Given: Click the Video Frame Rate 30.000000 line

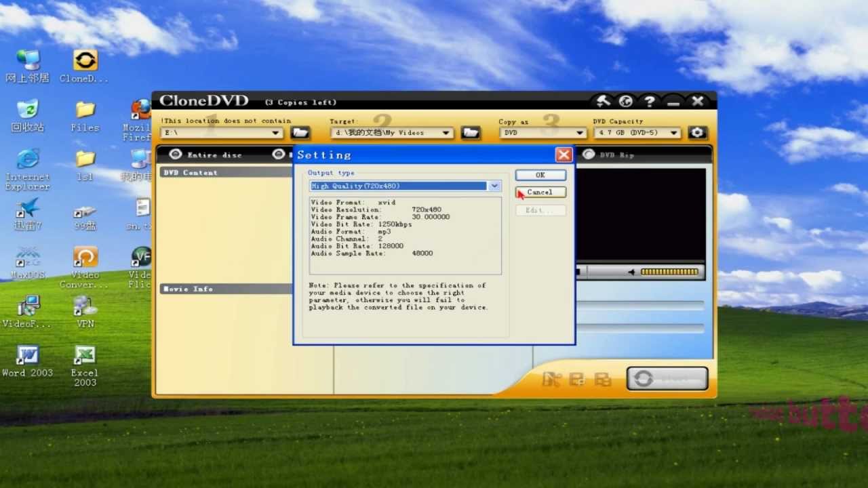Looking at the screenshot, I should click(x=380, y=217).
